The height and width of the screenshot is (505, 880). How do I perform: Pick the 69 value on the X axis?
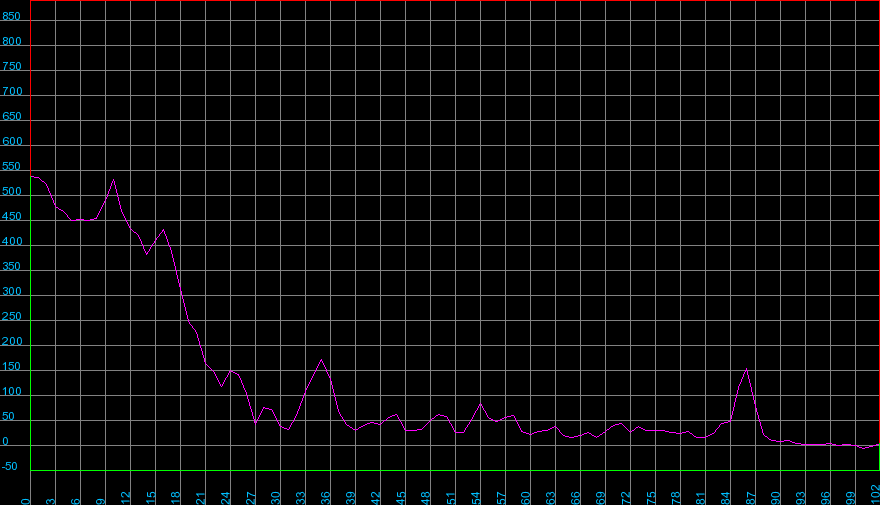click(x=600, y=498)
